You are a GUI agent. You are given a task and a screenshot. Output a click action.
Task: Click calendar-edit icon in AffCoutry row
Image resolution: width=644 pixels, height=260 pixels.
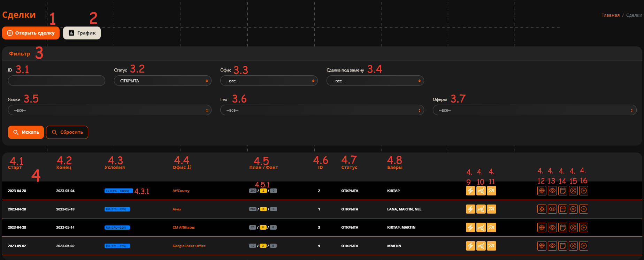563,191
